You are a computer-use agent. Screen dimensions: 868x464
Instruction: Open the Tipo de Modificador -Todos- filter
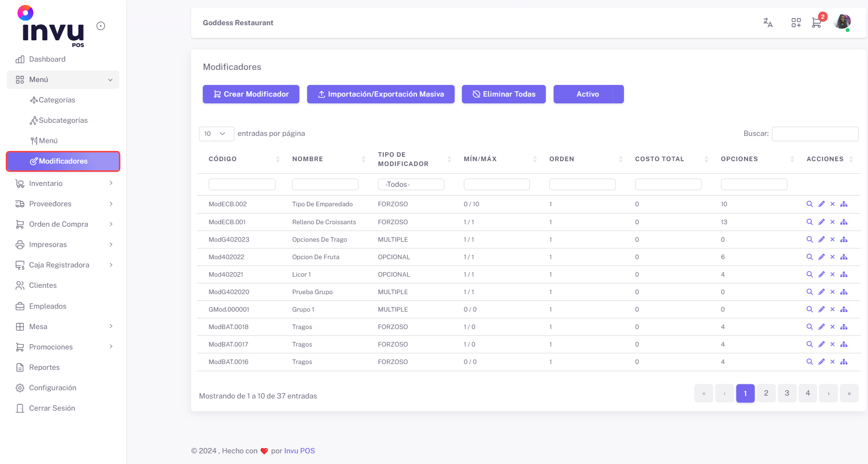[x=411, y=184]
